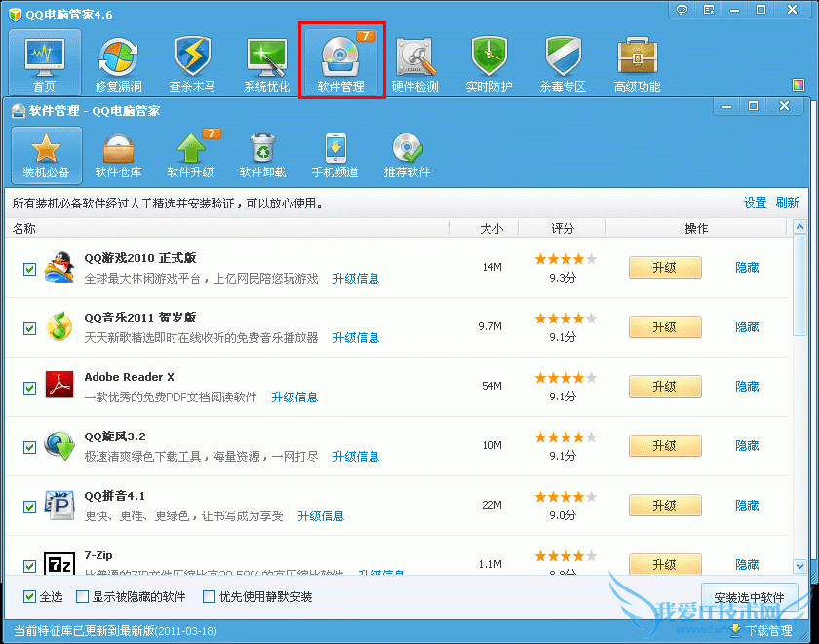Click QQ游戏2010 star rating

(x=565, y=259)
